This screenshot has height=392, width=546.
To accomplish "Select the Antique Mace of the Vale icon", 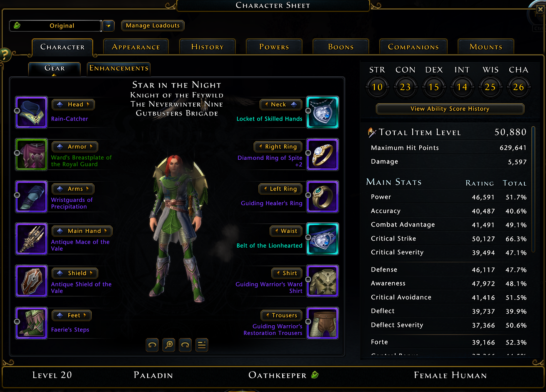I will [x=31, y=239].
